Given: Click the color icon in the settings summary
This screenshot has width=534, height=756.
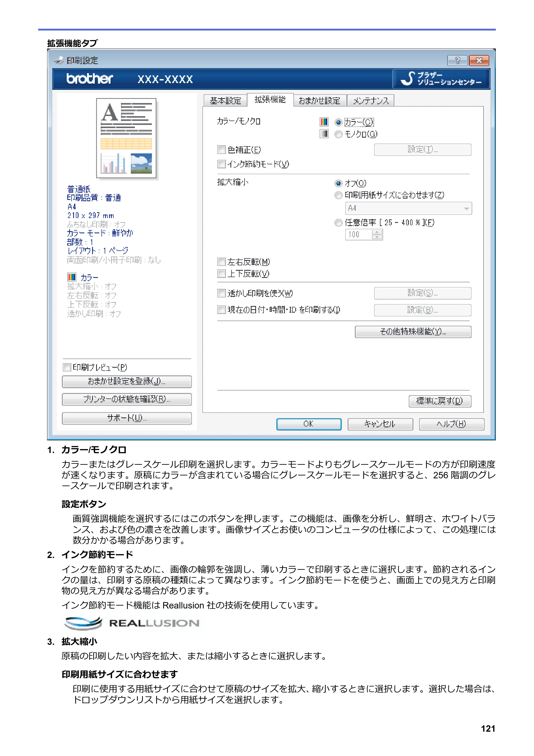Looking at the screenshot, I should [x=71, y=277].
